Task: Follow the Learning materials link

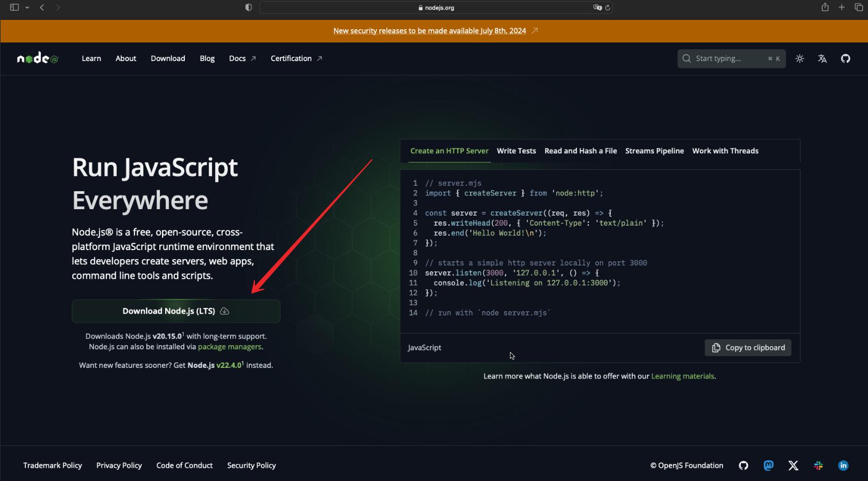Action: coord(683,376)
